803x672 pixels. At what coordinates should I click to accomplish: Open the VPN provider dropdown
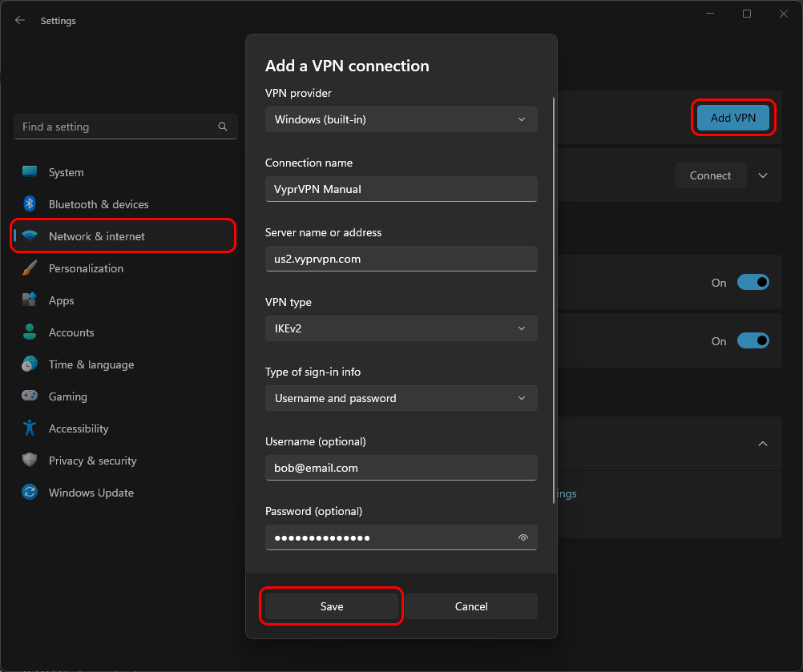click(401, 119)
